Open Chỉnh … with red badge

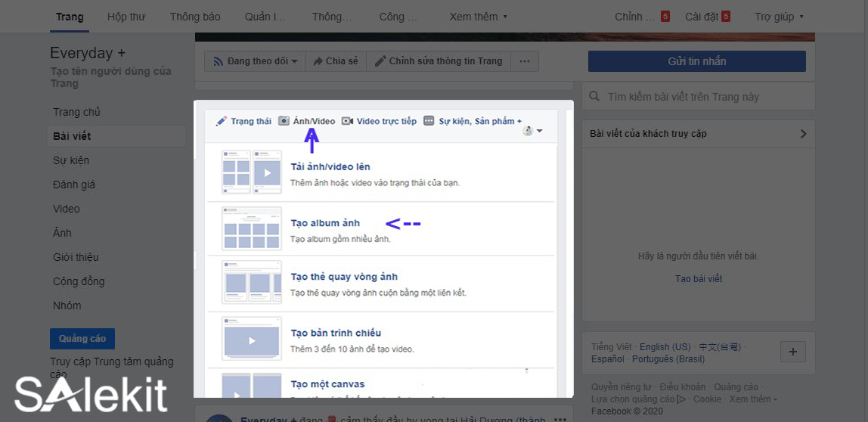click(x=642, y=17)
